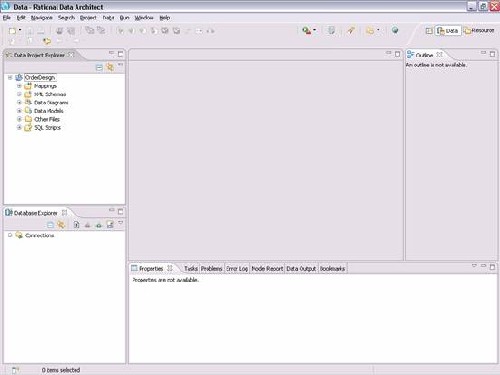Expand the Other Files folder

point(19,119)
